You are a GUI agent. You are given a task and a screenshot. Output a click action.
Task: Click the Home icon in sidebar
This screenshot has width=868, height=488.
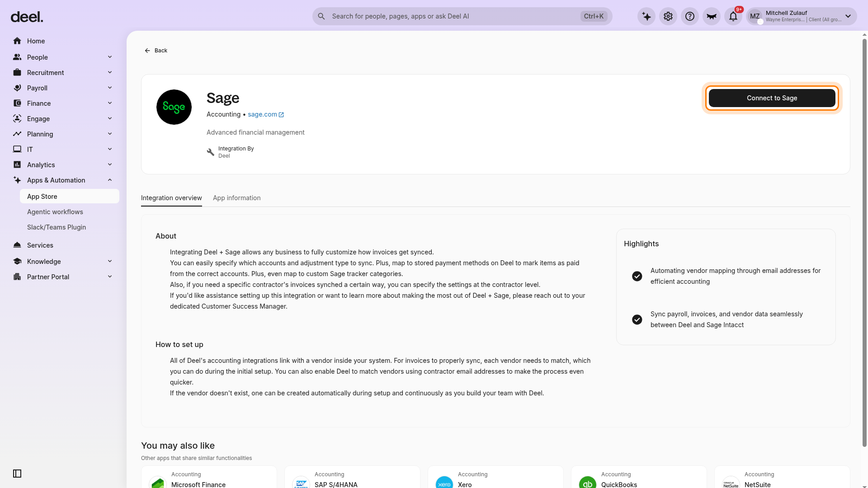tap(17, 41)
